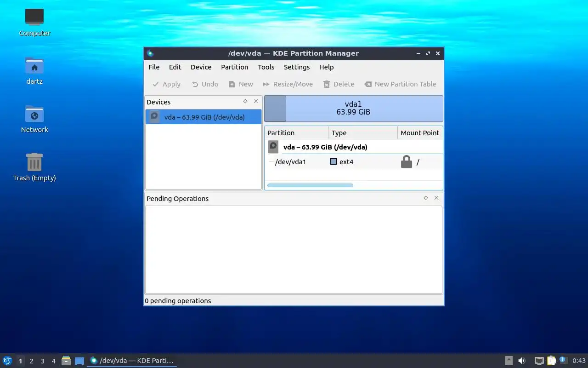Select the /dev/vda1 partition row

tap(354, 162)
